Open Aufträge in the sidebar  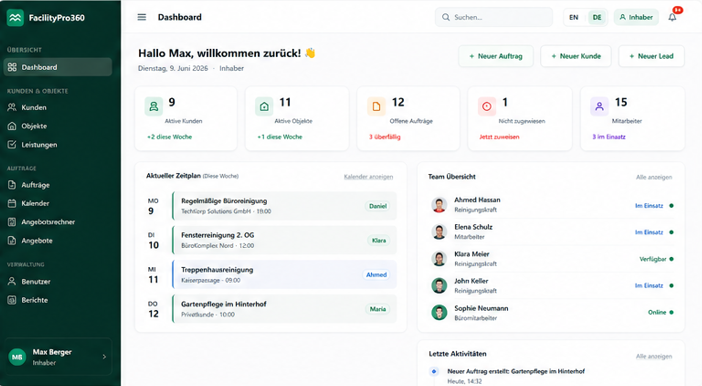click(58, 185)
